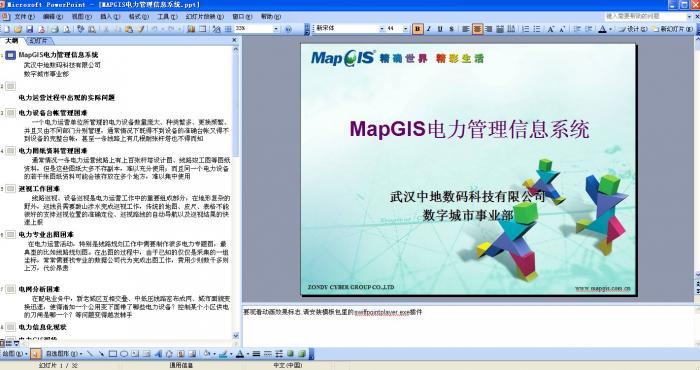The image size is (700, 370).
Task: Click the slide notes text area
Action: [469, 326]
